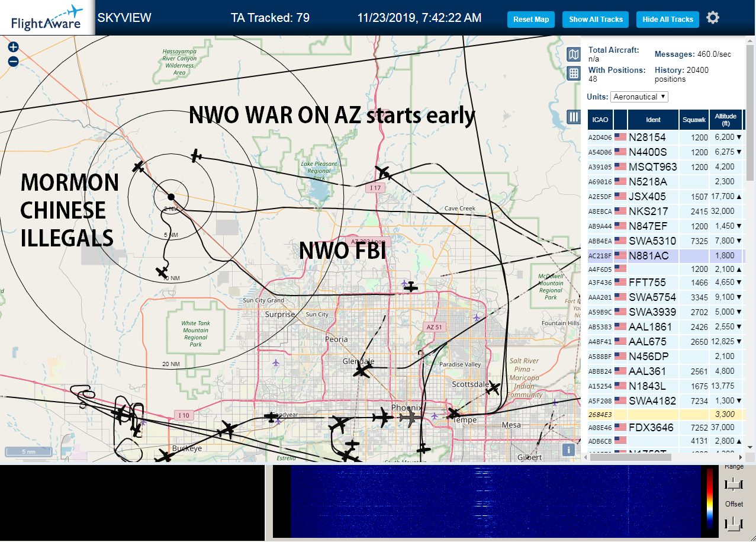This screenshot has height=542, width=756.
Task: Select the N847EF aircraft row
Action: pyautogui.click(x=666, y=226)
